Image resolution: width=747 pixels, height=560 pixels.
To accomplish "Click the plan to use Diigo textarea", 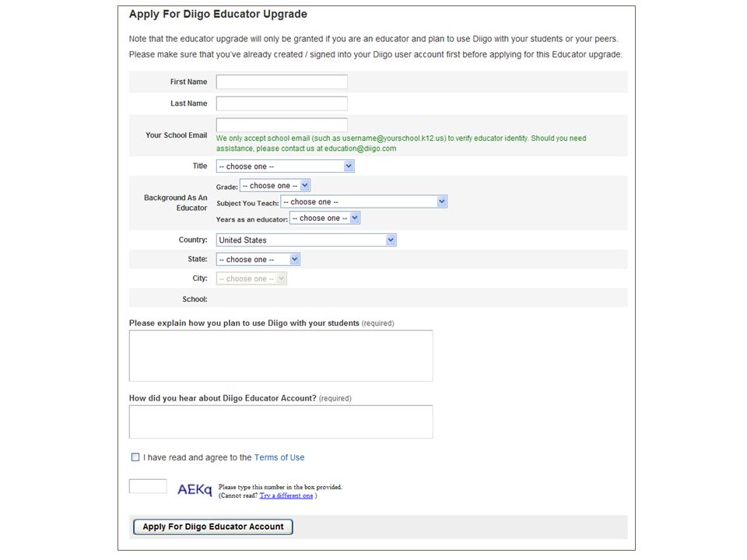I will point(281,355).
